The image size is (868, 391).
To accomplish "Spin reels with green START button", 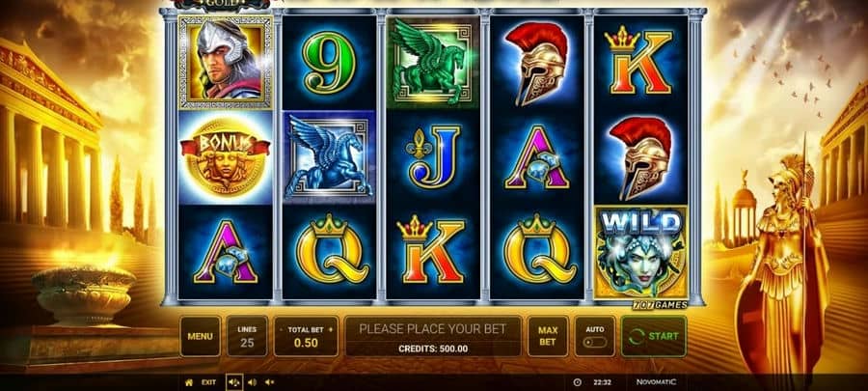I will point(654,336).
